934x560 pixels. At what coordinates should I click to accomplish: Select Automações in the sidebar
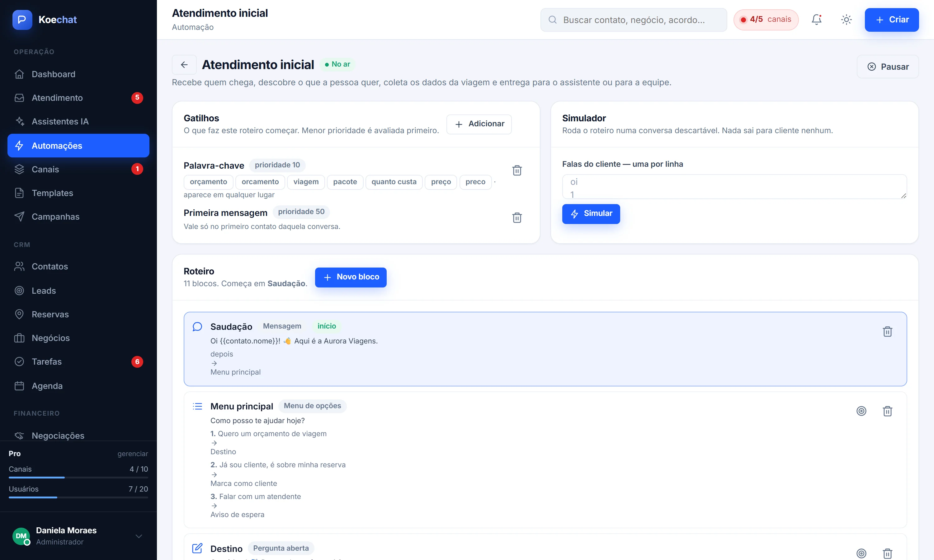pos(78,146)
